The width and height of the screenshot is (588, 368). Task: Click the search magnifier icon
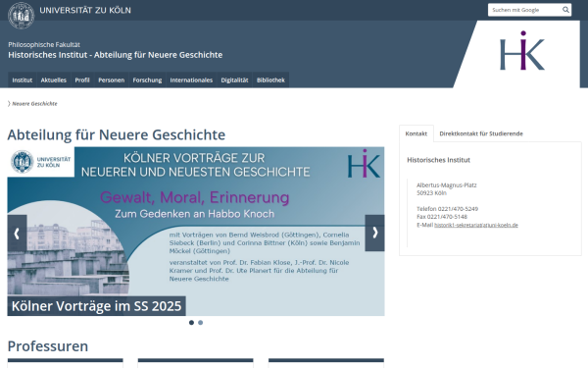pyautogui.click(x=565, y=10)
